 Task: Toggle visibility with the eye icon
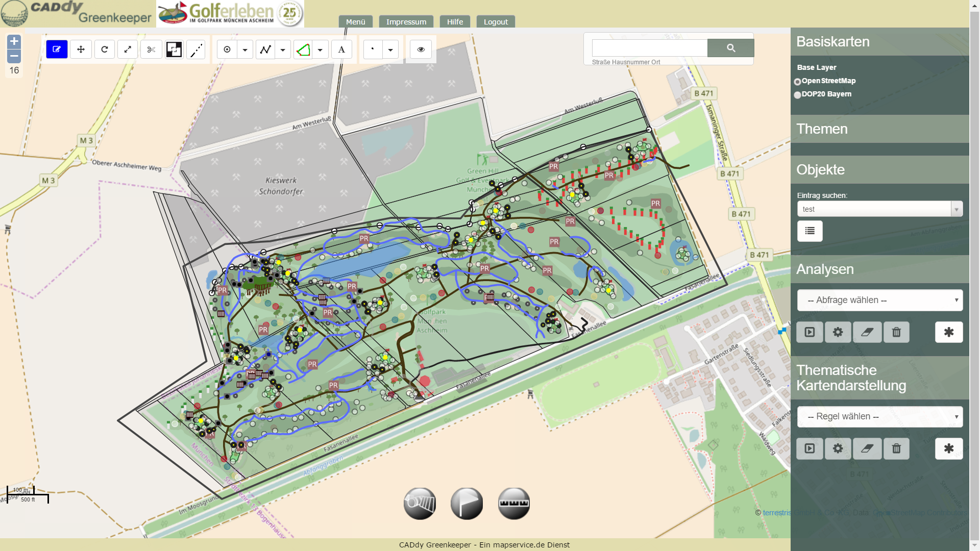[421, 49]
